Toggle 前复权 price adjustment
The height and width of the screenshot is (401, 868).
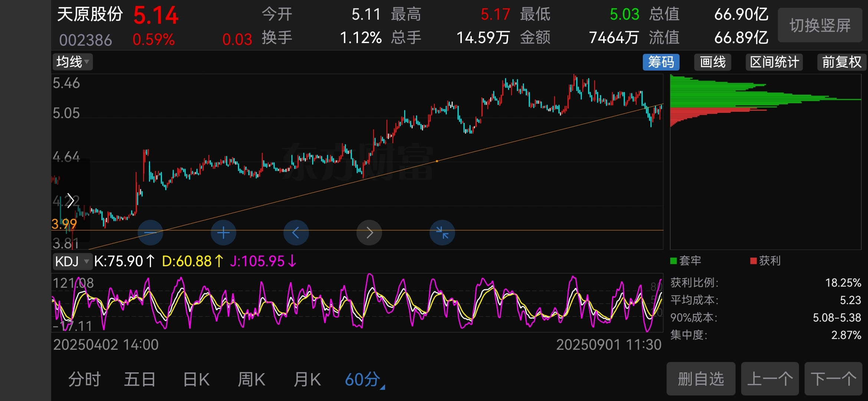(x=842, y=62)
